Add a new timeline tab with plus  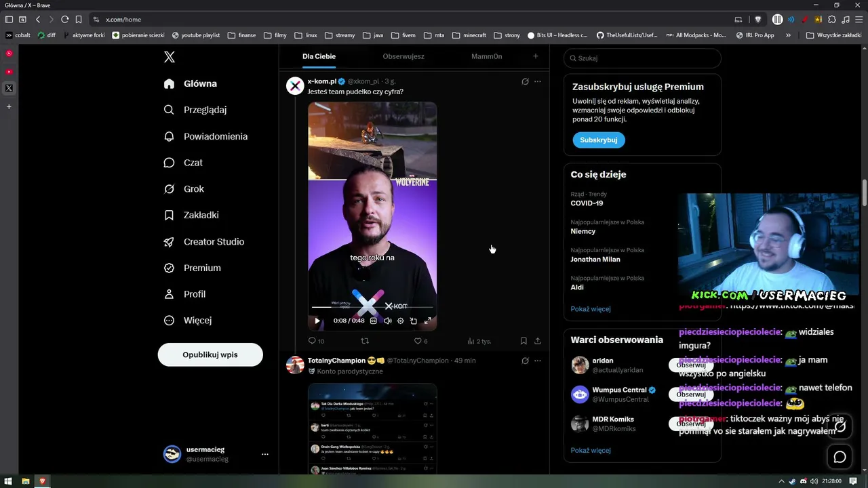pyautogui.click(x=535, y=56)
